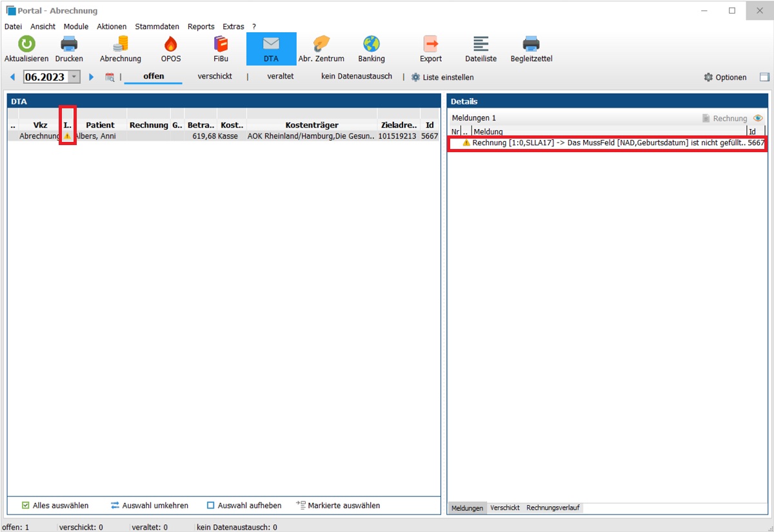
Task: Sort by Zieladre.. column header
Action: click(399, 125)
